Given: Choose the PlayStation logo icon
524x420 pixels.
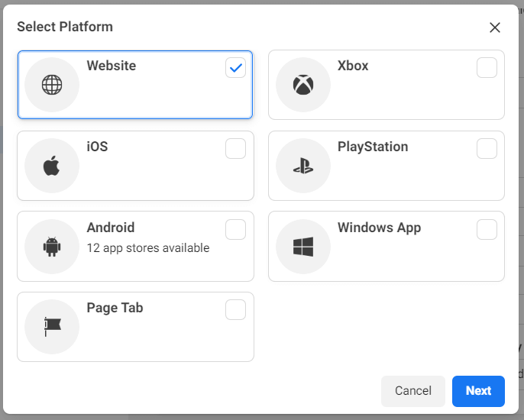Looking at the screenshot, I should [x=303, y=166].
